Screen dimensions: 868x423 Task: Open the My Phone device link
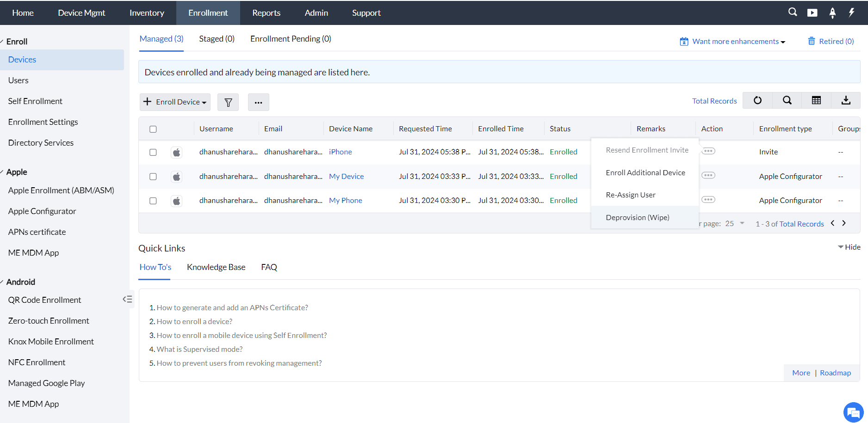pos(345,201)
